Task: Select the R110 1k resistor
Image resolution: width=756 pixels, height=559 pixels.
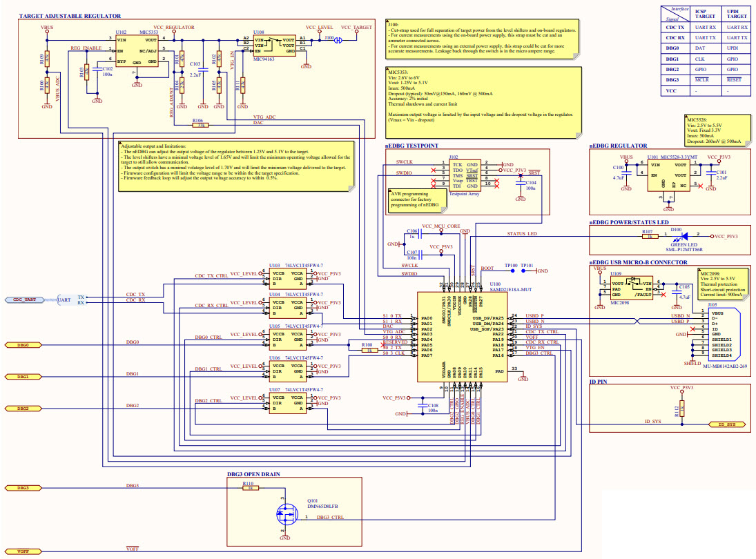Action: [250, 489]
